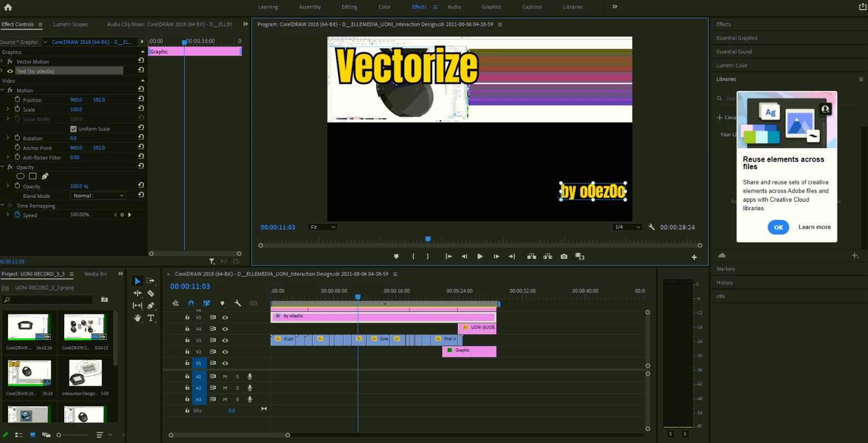Toggle Position animation stopwatch
Screen dimensions: 868x443
pos(18,100)
